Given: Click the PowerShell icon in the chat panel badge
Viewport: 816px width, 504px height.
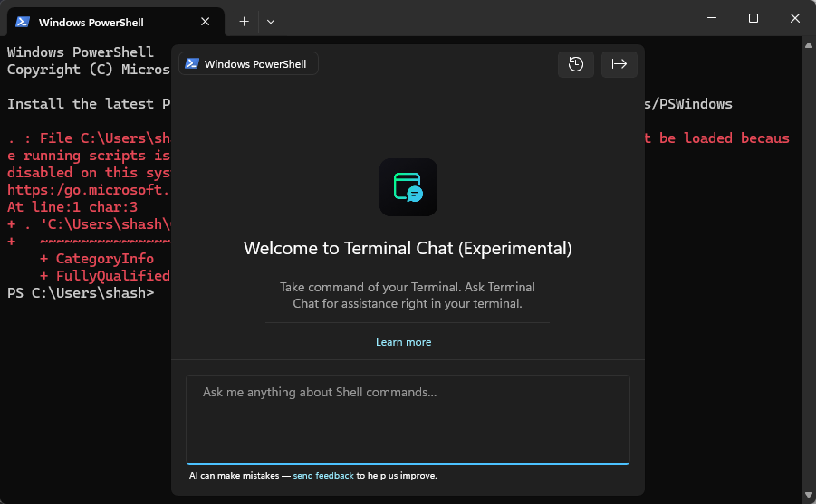Looking at the screenshot, I should pos(192,64).
